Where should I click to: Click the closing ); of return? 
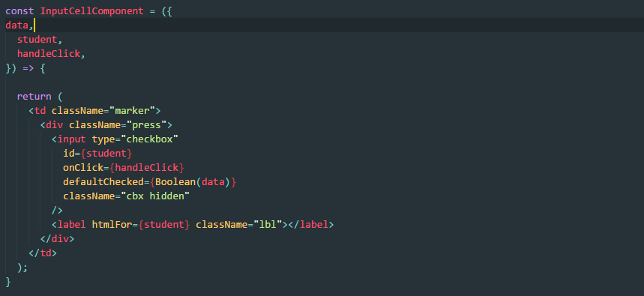[22, 268]
